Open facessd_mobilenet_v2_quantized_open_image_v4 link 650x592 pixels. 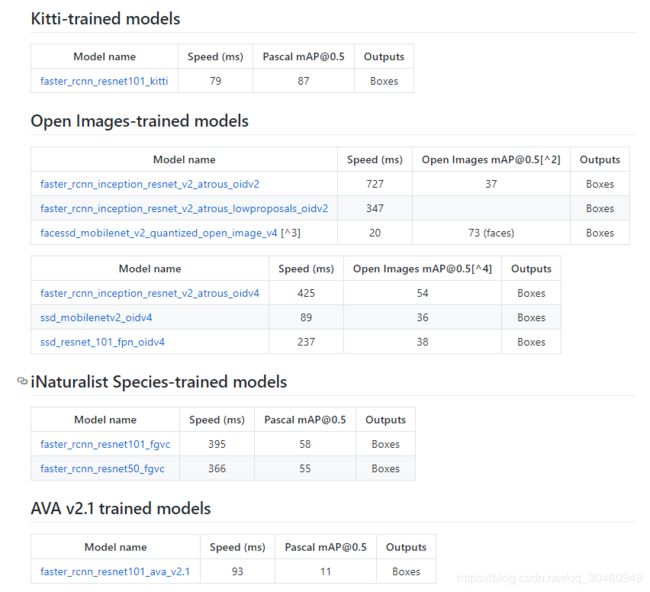pyautogui.click(x=159, y=233)
